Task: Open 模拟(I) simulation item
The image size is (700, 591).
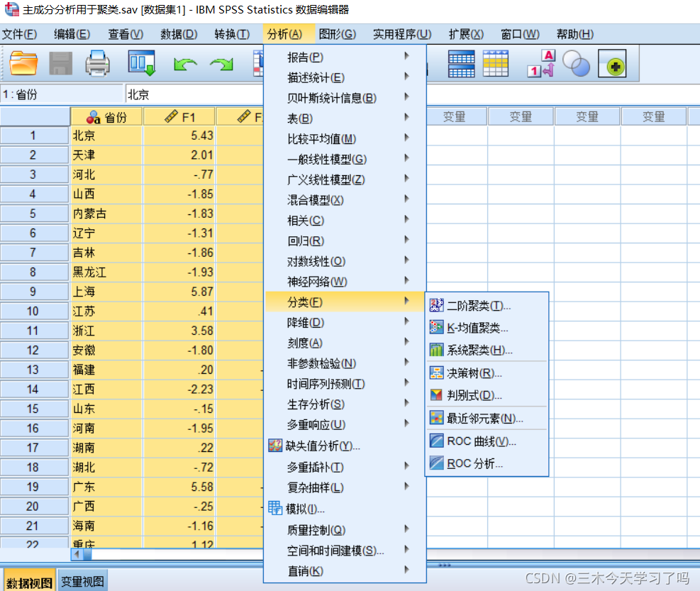Action: [x=345, y=509]
